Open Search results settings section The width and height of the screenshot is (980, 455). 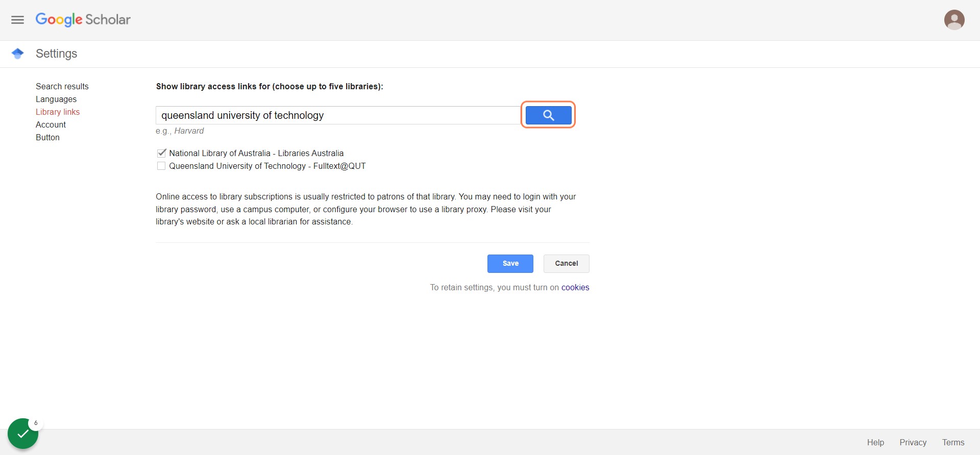tap(62, 86)
